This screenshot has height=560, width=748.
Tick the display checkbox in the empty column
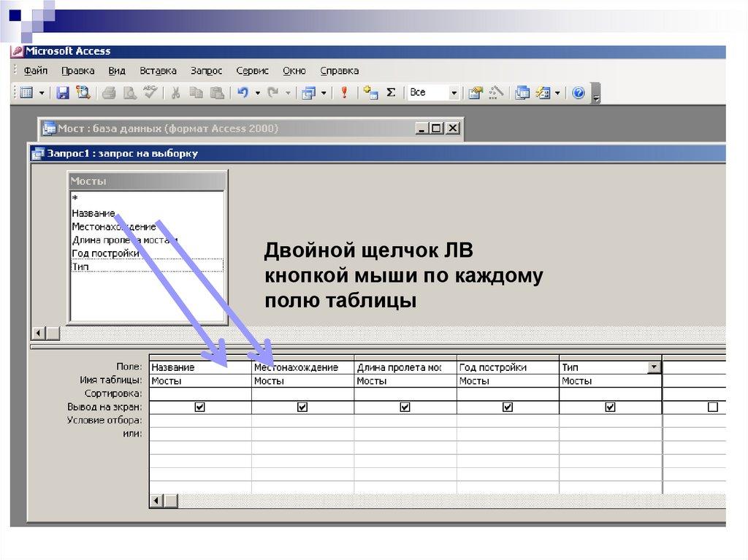[x=713, y=407]
